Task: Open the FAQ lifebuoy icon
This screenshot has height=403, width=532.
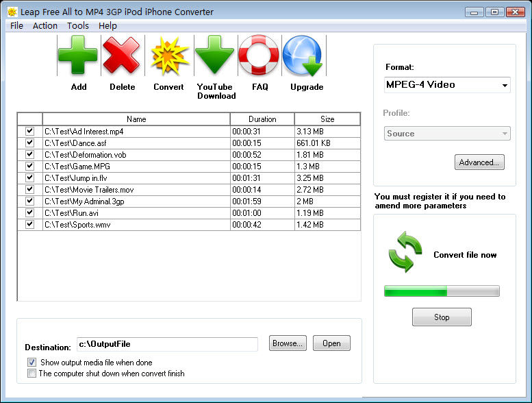Action: [259, 55]
